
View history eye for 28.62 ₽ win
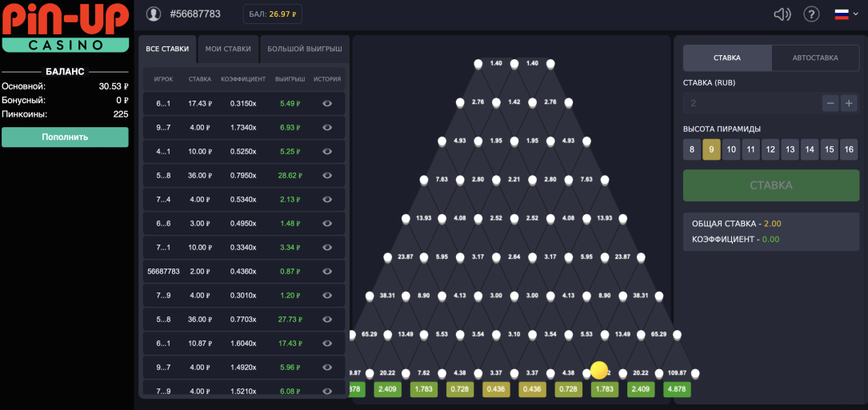(327, 175)
